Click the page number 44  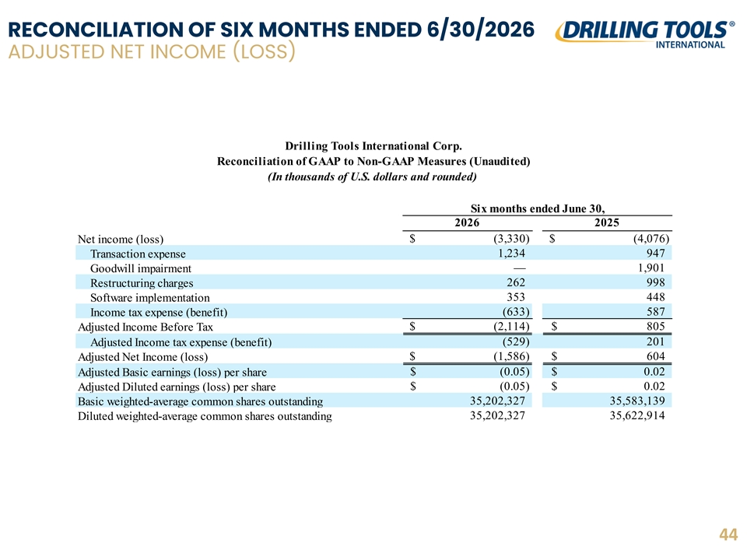[728, 535]
